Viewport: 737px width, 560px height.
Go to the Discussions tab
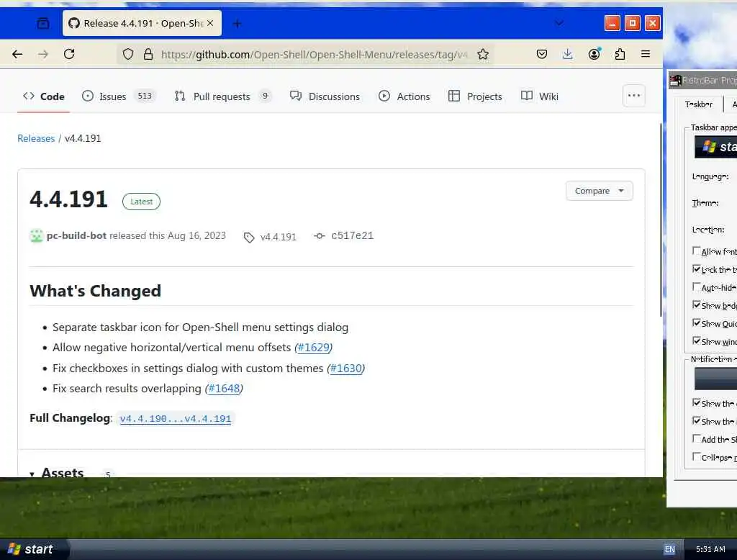pyautogui.click(x=325, y=96)
